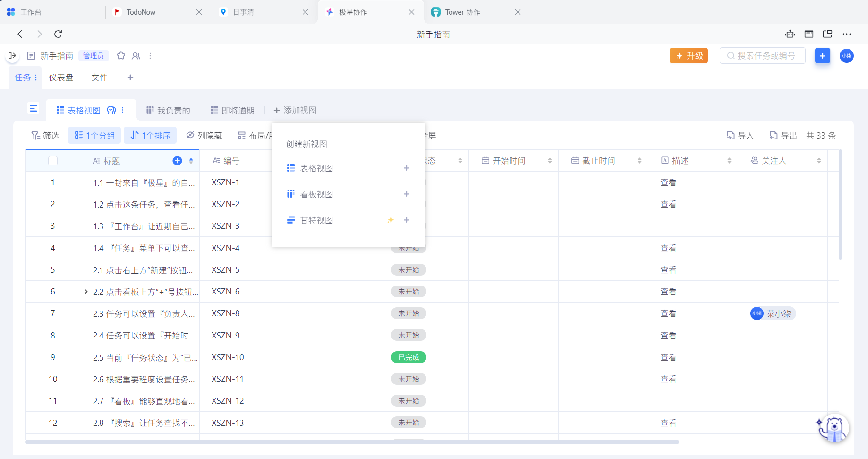Add a 看板视图 with its plus icon
Viewport: 868px width, 459px height.
pos(407,194)
